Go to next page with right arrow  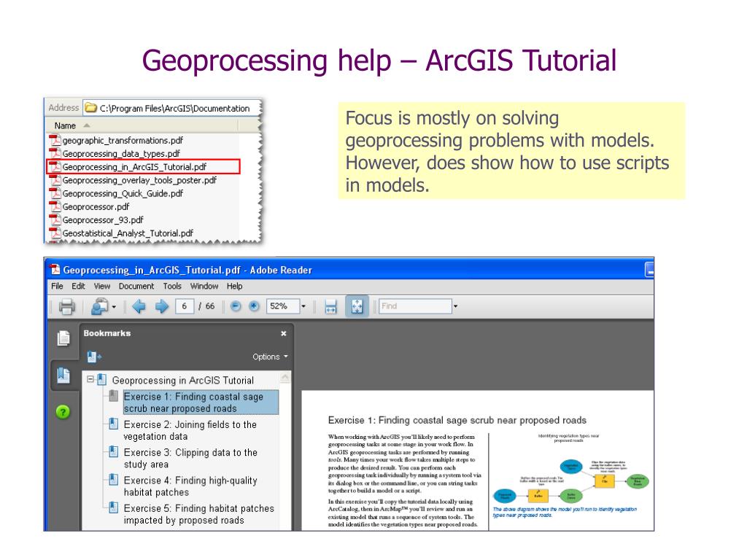pyautogui.click(x=161, y=306)
